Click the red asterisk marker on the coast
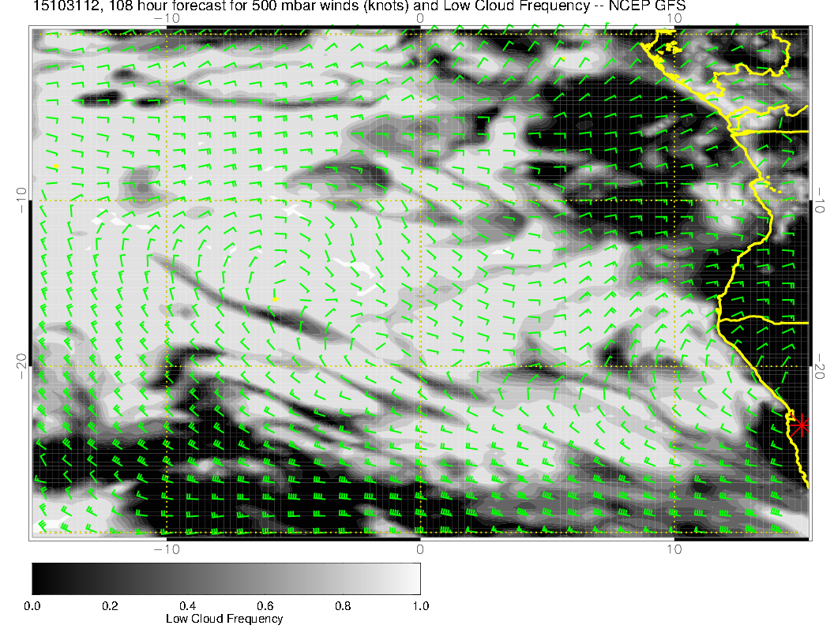This screenshot has width=834, height=644. click(x=802, y=425)
